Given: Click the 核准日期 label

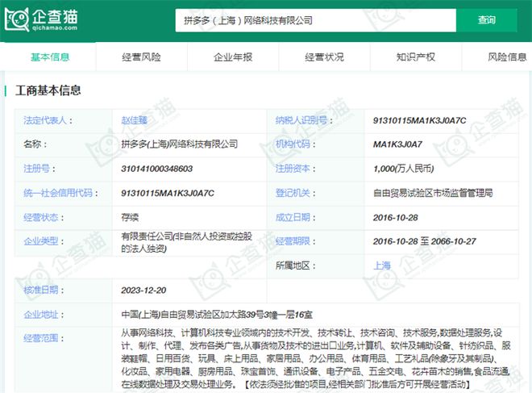Looking at the screenshot, I should (41, 290).
